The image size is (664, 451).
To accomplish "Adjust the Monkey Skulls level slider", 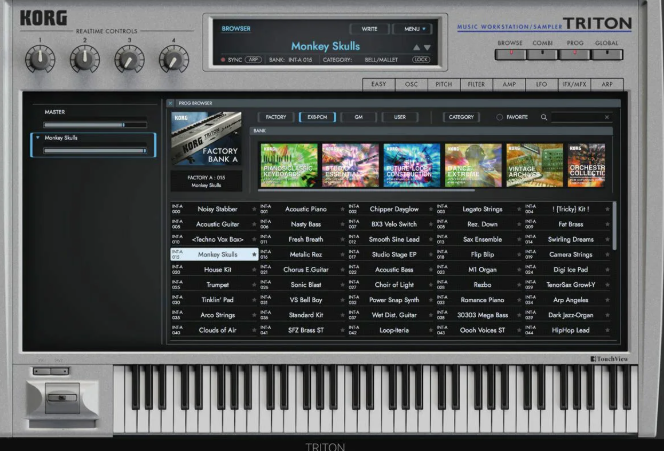I will [95, 150].
